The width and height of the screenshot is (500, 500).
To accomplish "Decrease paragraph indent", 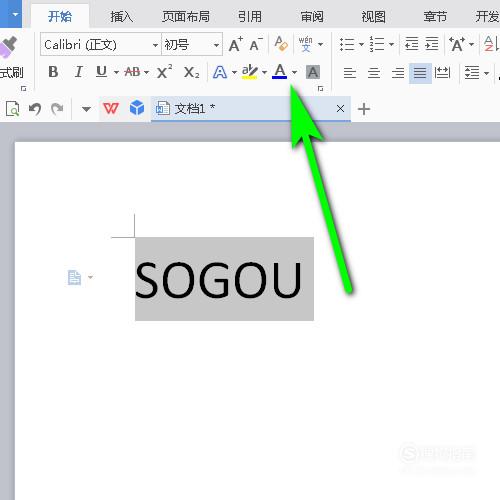I will [x=411, y=44].
